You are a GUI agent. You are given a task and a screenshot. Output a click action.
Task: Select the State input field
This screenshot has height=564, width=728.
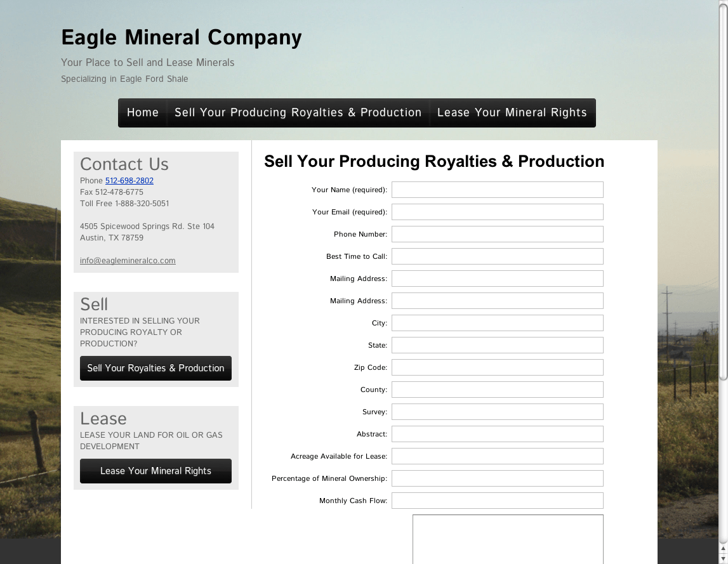coord(497,344)
